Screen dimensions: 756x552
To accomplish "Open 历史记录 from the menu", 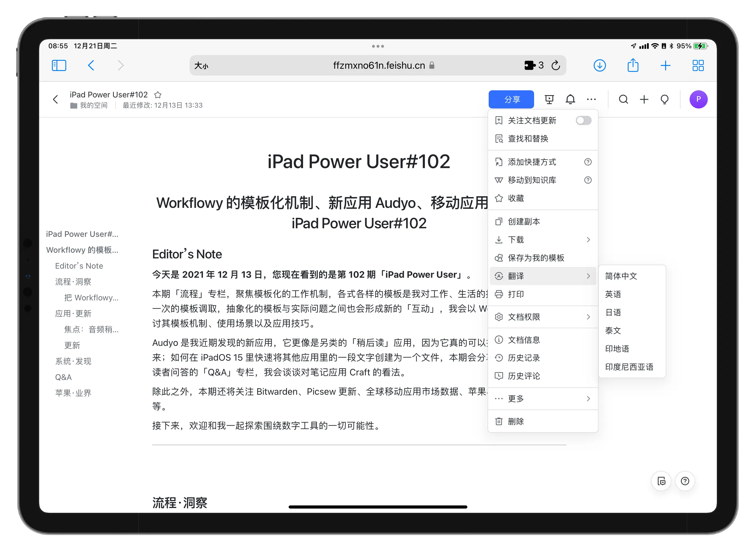I will (543, 358).
